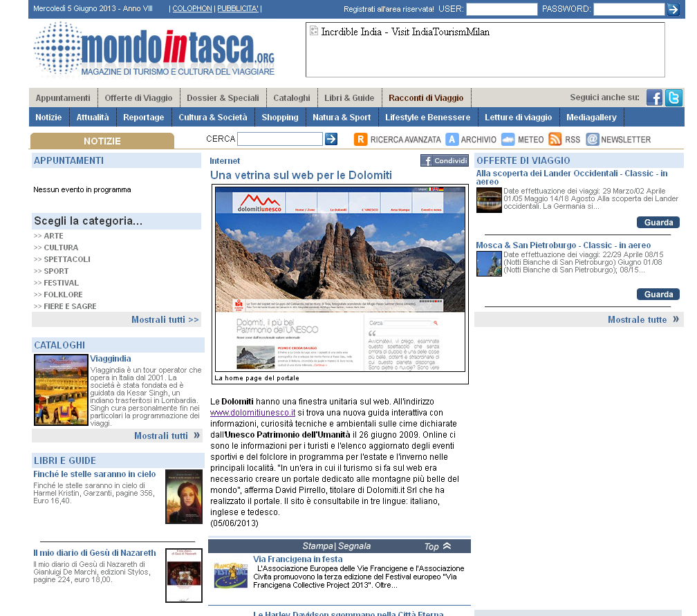Expand all events via Mostrali tutti >>

165,319
